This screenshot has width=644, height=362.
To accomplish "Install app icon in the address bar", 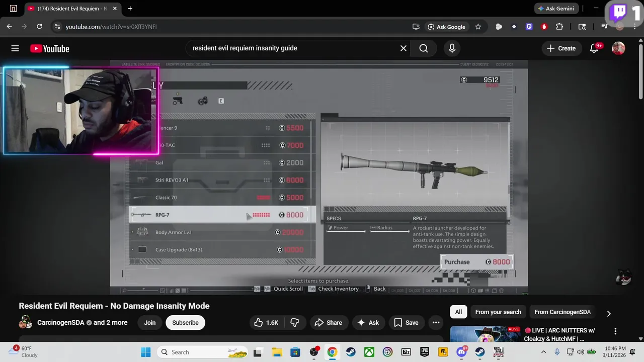I will pyautogui.click(x=416, y=27).
